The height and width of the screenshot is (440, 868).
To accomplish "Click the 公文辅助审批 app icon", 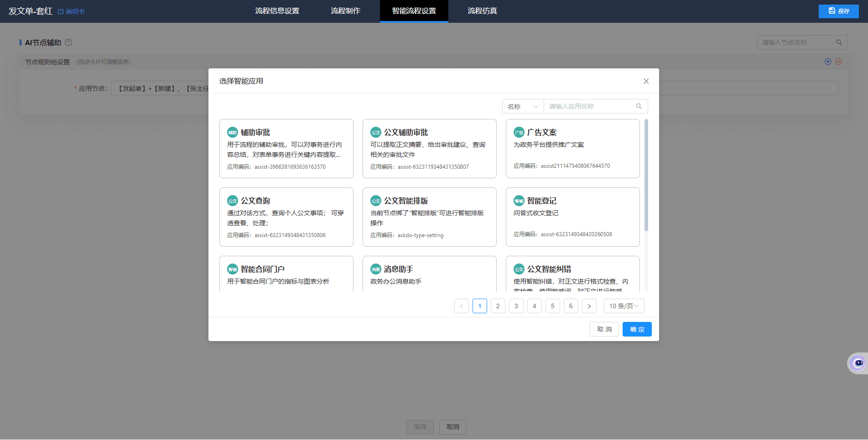I will 376,132.
